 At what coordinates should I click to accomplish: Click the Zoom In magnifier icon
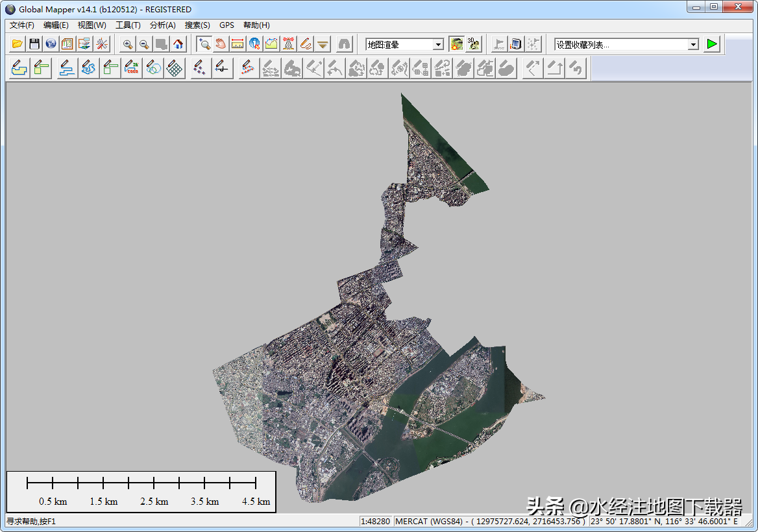pos(128,44)
